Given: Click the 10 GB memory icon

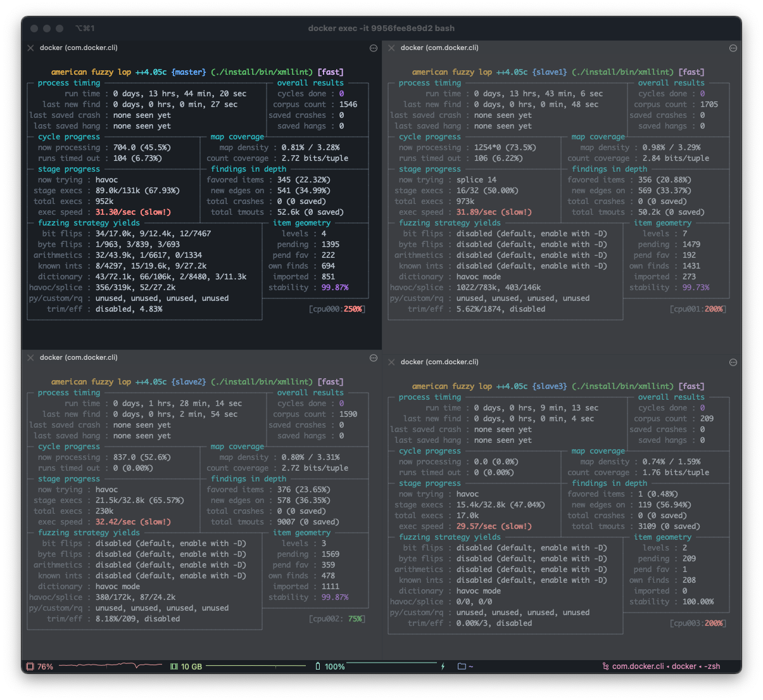Looking at the screenshot, I should coord(174,666).
